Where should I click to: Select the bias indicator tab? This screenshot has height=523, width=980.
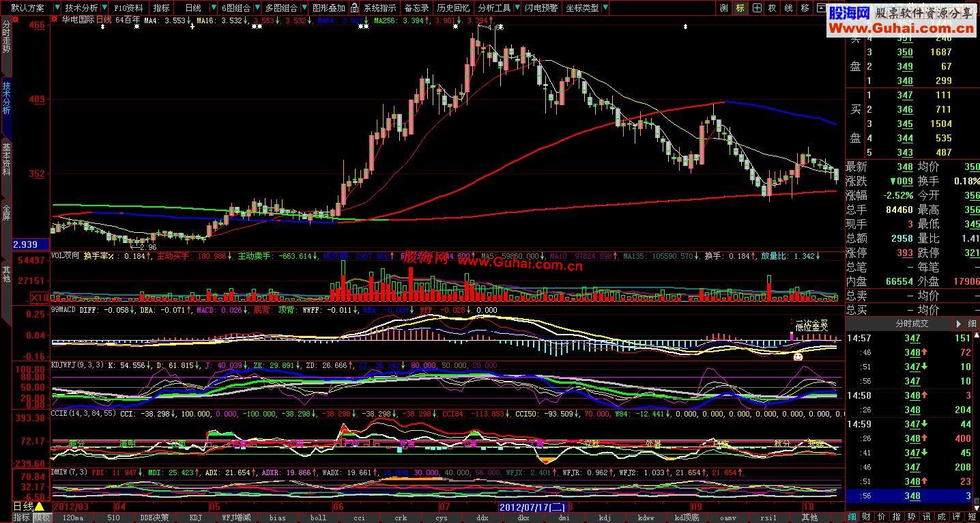(x=277, y=518)
